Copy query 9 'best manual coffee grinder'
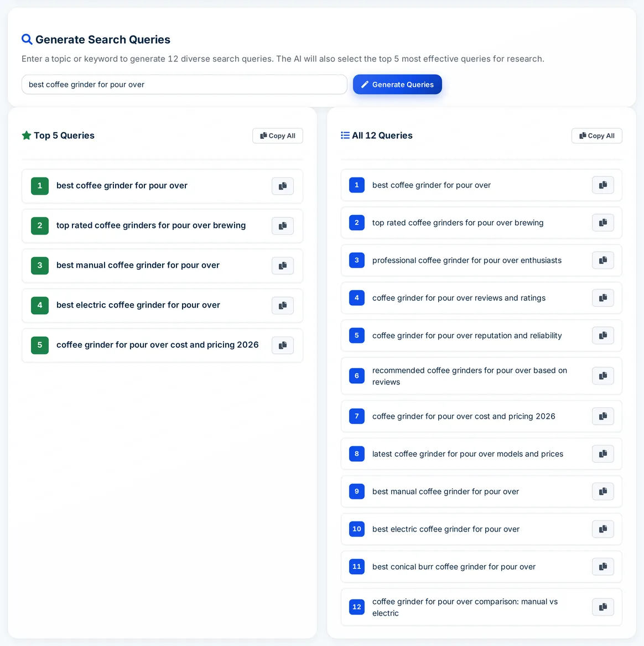644x646 pixels. point(603,492)
